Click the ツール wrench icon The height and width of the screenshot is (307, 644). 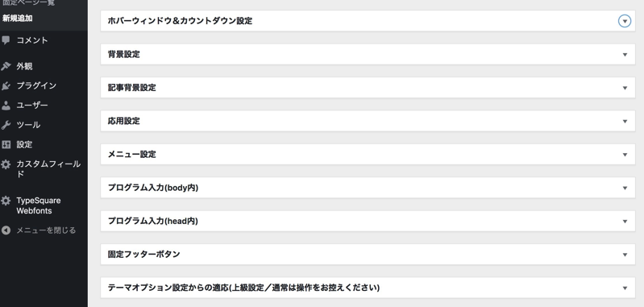[x=6, y=125]
